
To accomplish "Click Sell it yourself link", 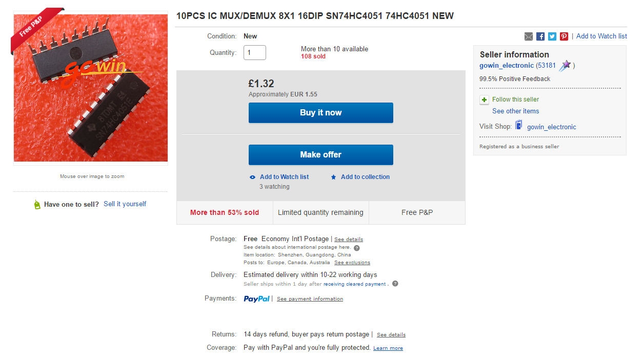I will (125, 204).
